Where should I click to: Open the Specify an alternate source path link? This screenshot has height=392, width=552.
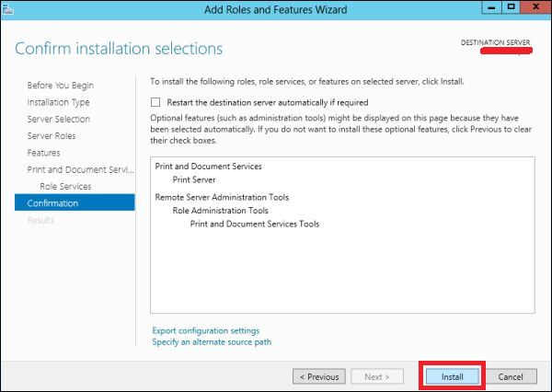[212, 342]
